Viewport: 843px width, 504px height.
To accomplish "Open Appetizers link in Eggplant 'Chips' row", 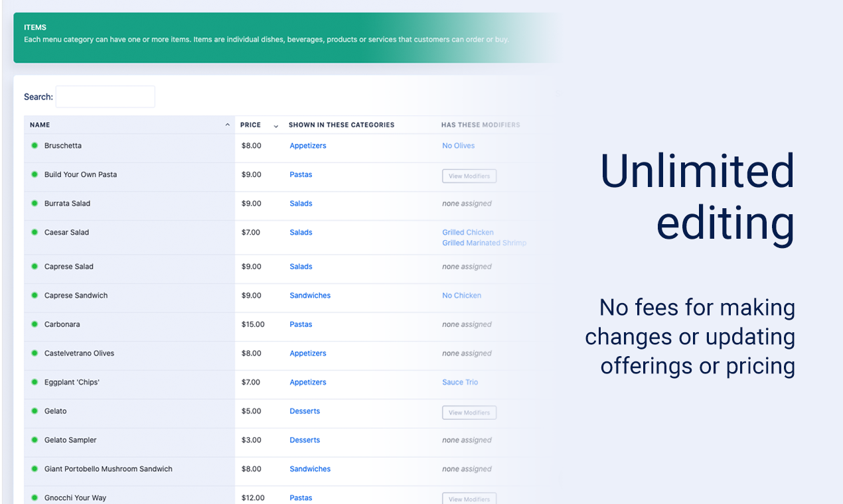I will (308, 382).
